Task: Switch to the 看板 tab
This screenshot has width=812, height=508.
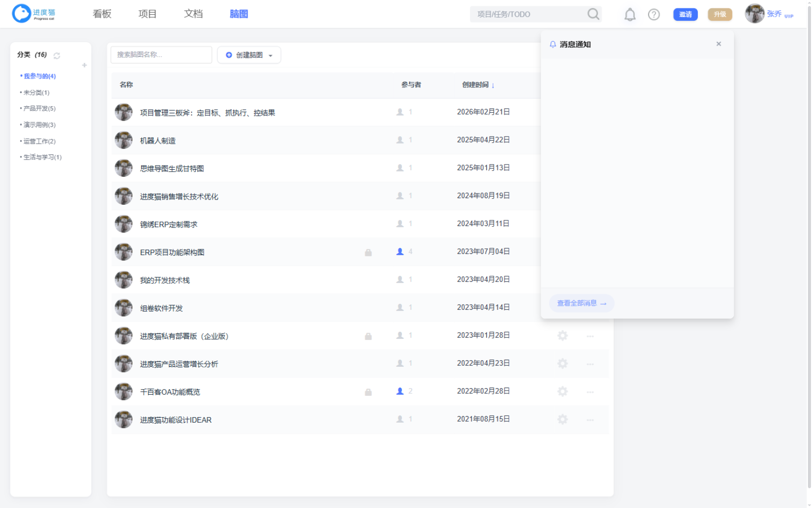Action: click(102, 14)
